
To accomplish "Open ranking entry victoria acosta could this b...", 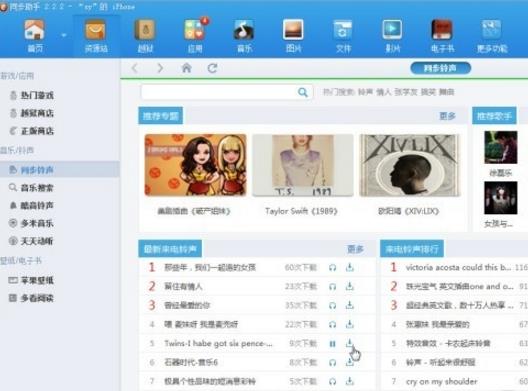I will coord(458,267).
